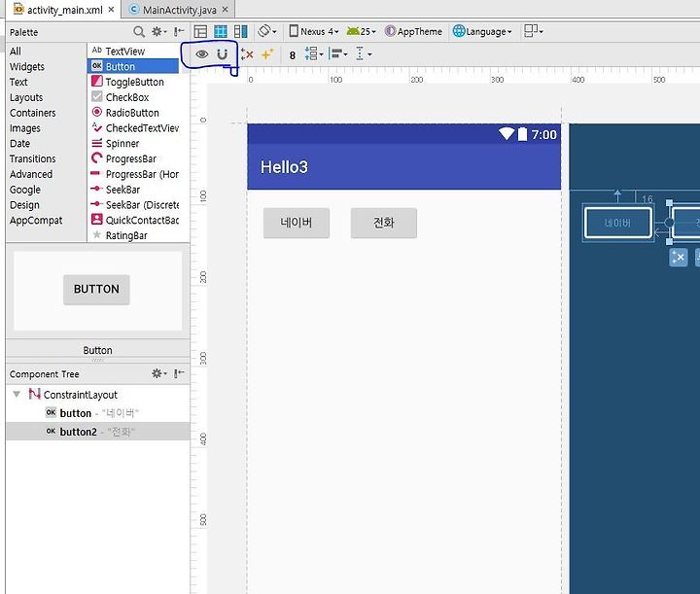Image resolution: width=700 pixels, height=594 pixels.
Task: Pick the SeekBar (Discrete) widget
Action: click(133, 205)
